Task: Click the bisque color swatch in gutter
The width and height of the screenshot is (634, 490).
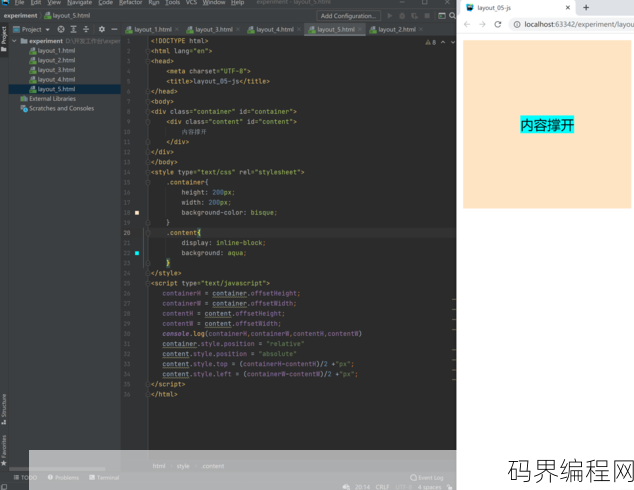Action: pyautogui.click(x=137, y=213)
